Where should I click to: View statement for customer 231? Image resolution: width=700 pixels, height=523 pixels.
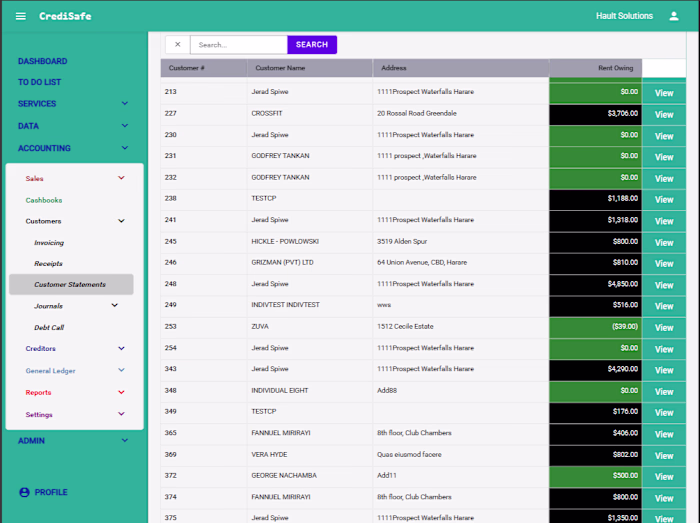pos(664,157)
